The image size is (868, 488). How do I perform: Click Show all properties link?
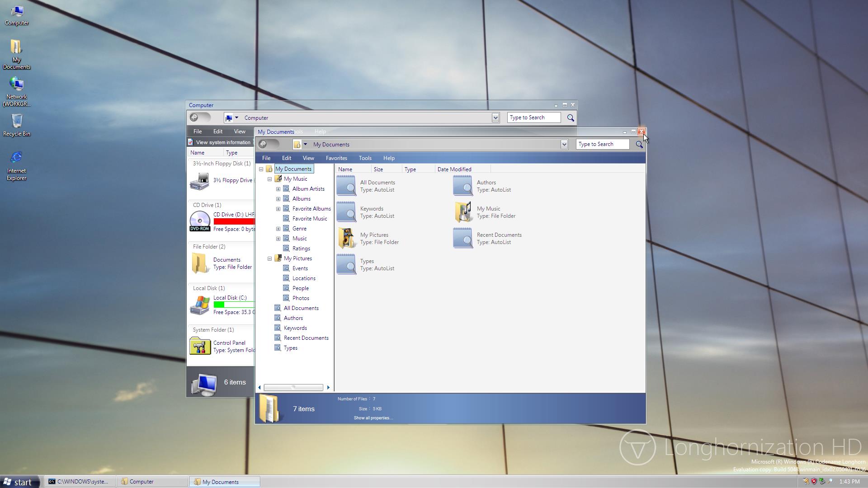pyautogui.click(x=373, y=418)
